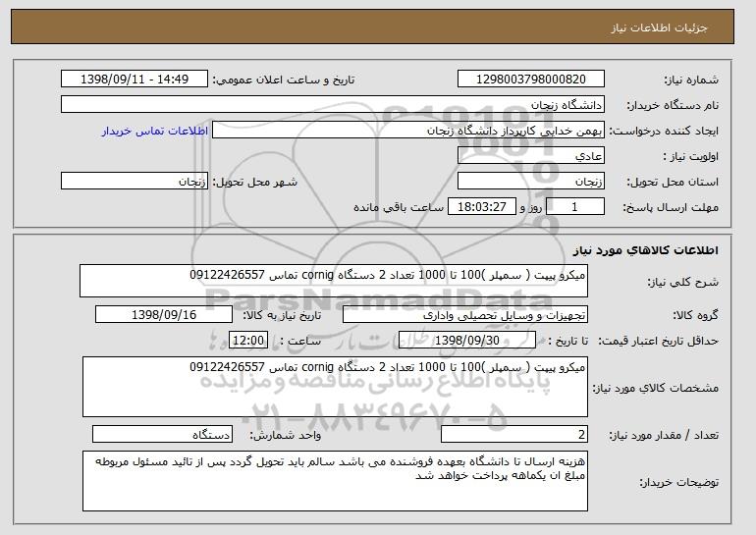
Task: Click the label واحد شمارش
Action: (285, 435)
